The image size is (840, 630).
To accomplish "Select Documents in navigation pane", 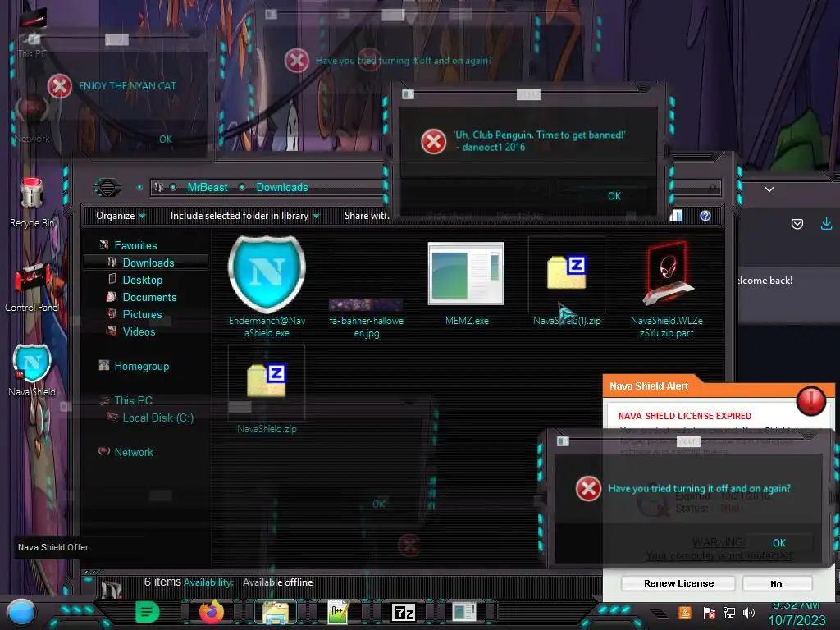I will click(x=149, y=297).
